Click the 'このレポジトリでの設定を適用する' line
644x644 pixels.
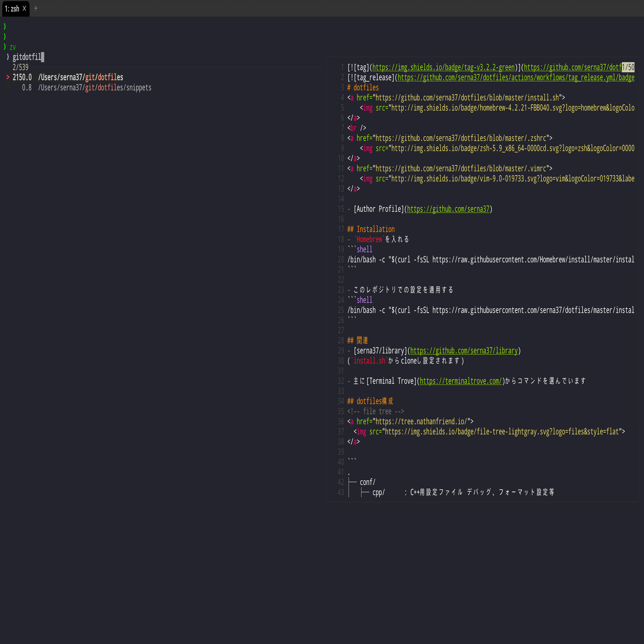[400, 290]
